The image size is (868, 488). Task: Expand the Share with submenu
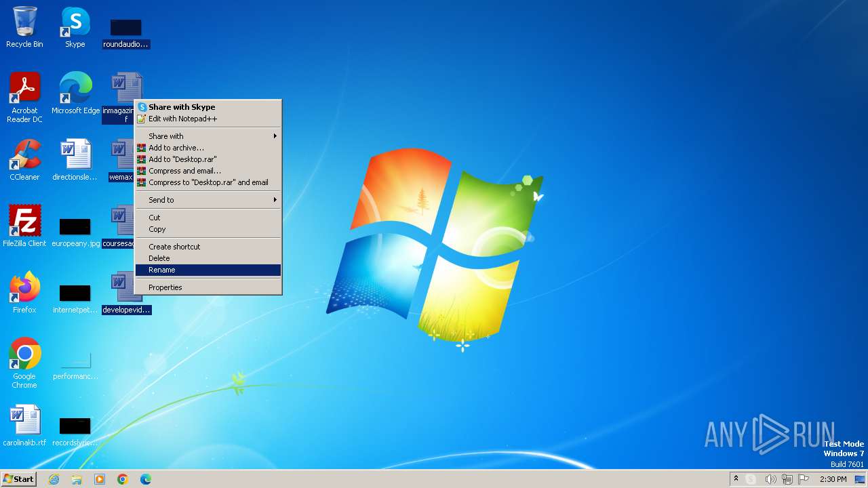pyautogui.click(x=208, y=136)
